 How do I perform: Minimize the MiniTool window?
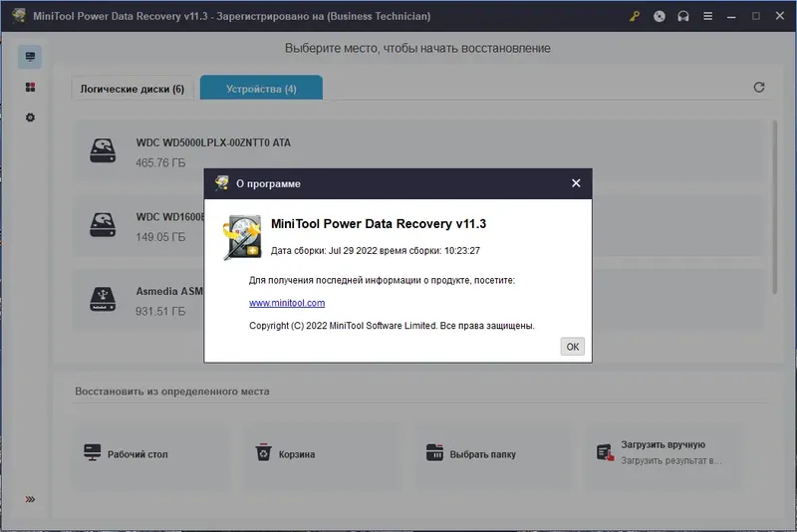click(731, 16)
